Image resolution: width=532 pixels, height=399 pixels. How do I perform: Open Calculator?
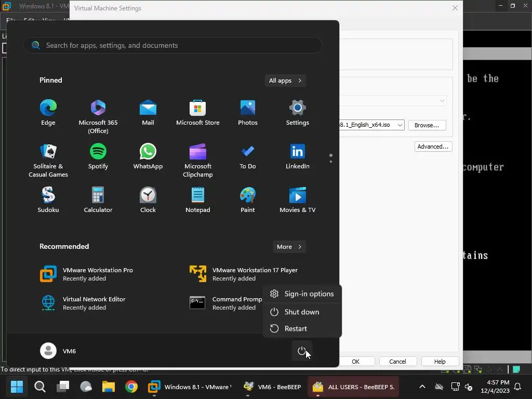(98, 200)
